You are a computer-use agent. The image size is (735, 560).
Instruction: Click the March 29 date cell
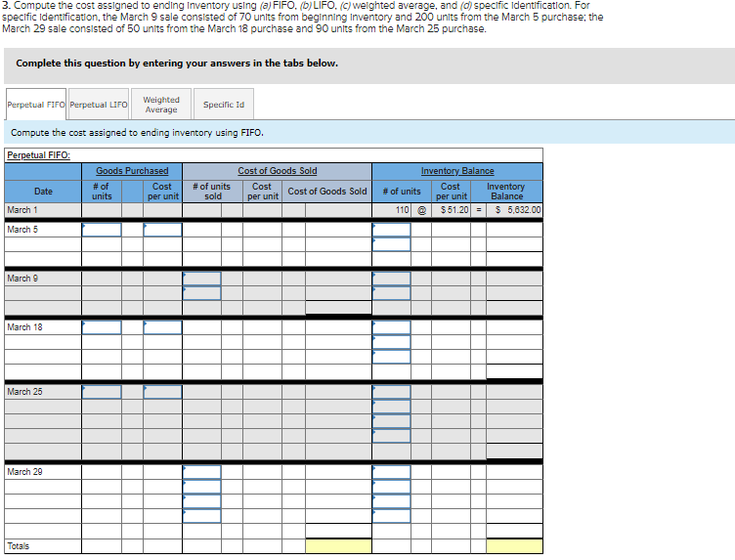pos(43,472)
